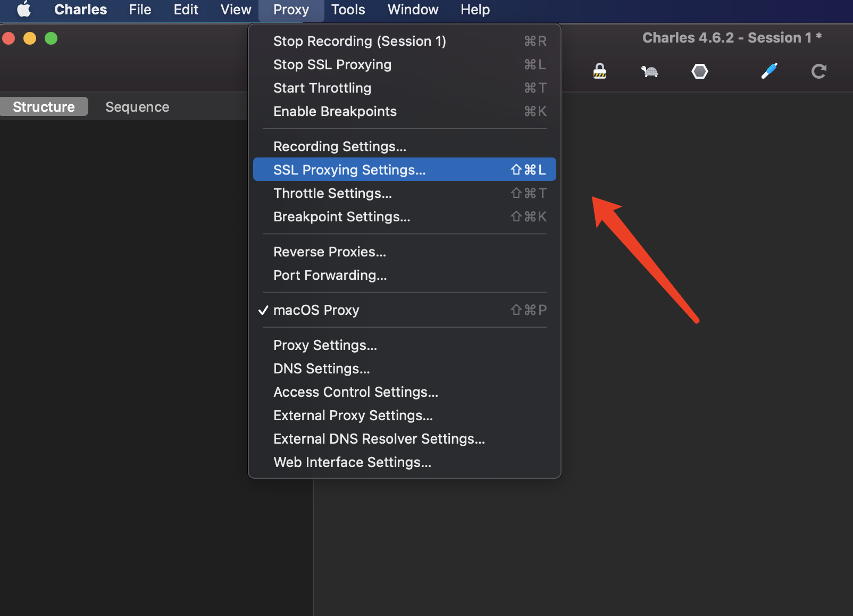Open Access Control Settings...
The image size is (853, 616).
pos(405,392)
